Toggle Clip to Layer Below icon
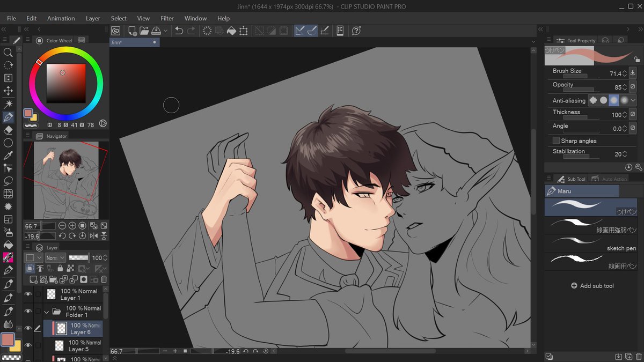The height and width of the screenshot is (362, 644). point(30,268)
